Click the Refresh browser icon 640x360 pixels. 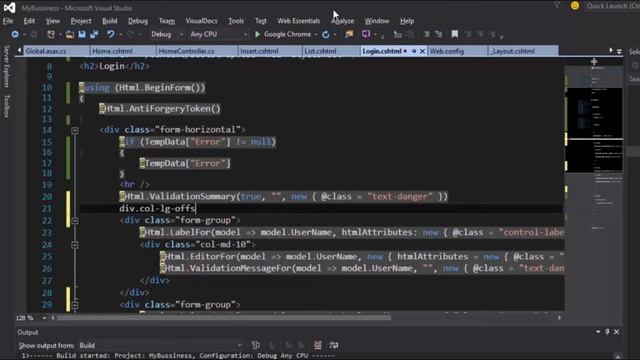point(325,34)
